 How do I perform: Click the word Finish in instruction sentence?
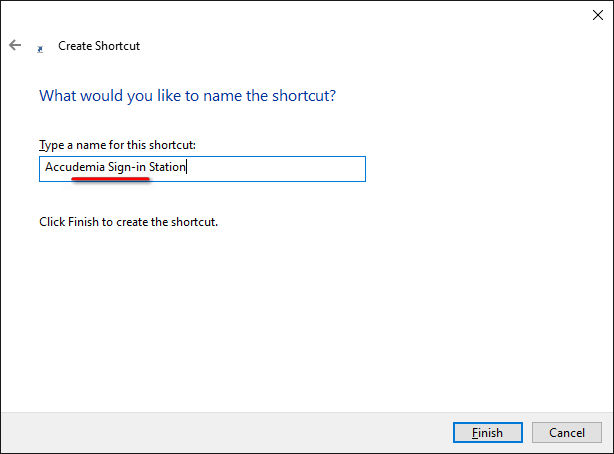(83, 222)
